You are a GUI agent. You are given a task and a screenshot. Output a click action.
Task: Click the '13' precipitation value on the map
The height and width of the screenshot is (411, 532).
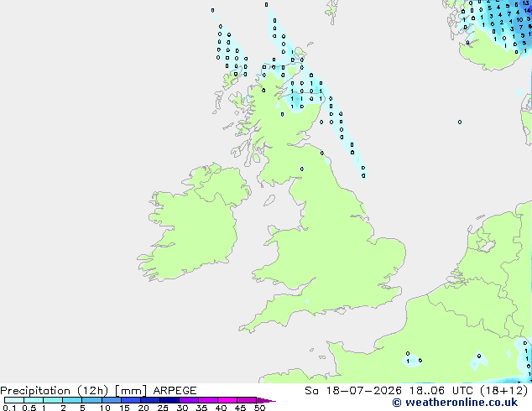(x=525, y=3)
